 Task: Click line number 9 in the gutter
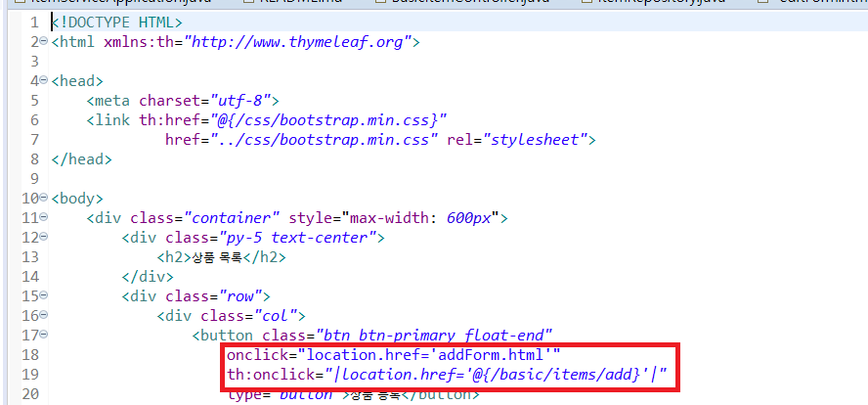tap(35, 179)
